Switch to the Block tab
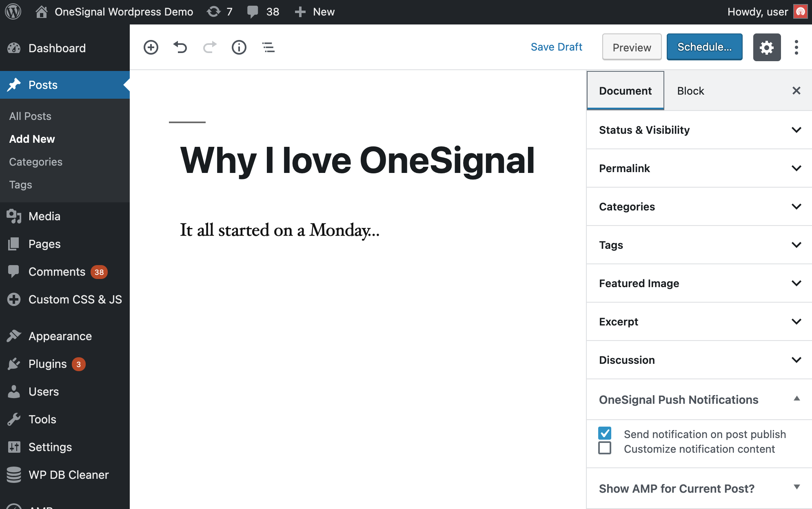The image size is (812, 509). click(690, 91)
